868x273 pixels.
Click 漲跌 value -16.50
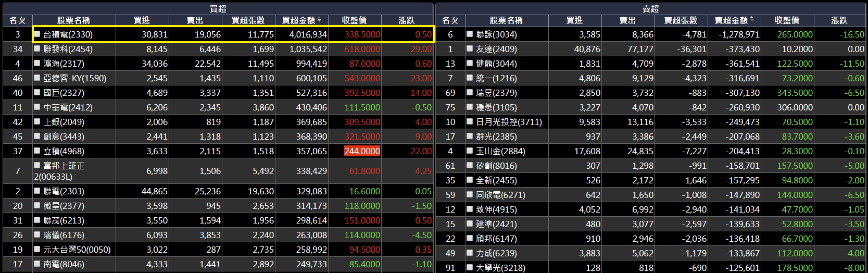click(x=852, y=34)
